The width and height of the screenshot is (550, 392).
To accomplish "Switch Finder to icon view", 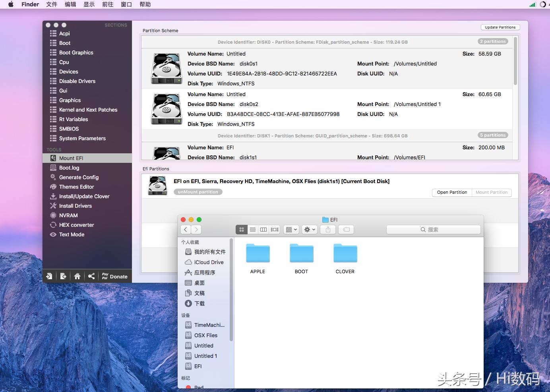I will (241, 230).
